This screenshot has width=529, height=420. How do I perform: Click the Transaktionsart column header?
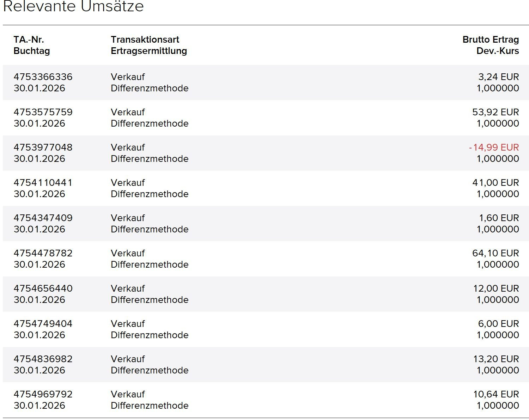point(145,39)
